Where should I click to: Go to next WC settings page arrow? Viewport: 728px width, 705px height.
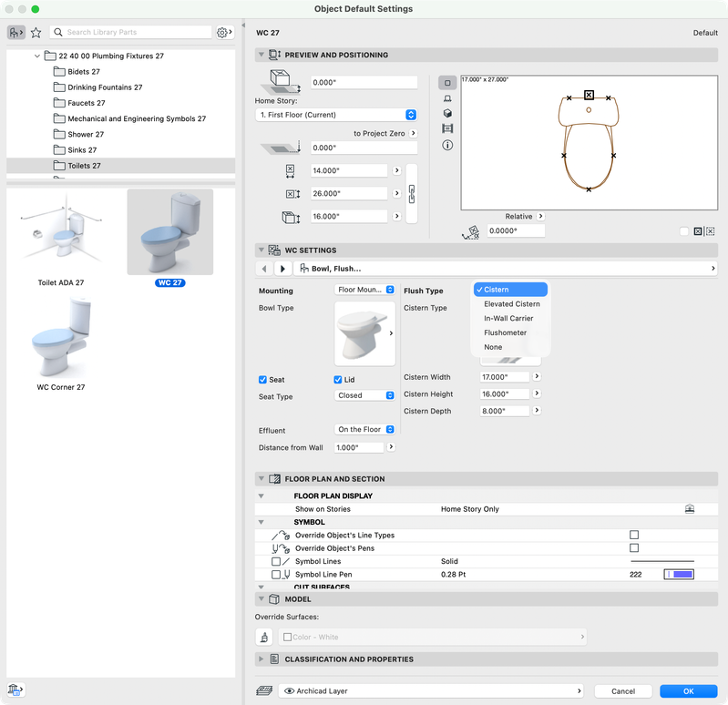(x=282, y=269)
